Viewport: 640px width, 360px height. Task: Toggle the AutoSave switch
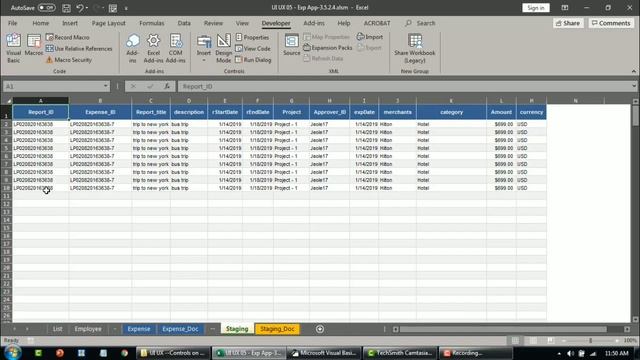pos(47,8)
